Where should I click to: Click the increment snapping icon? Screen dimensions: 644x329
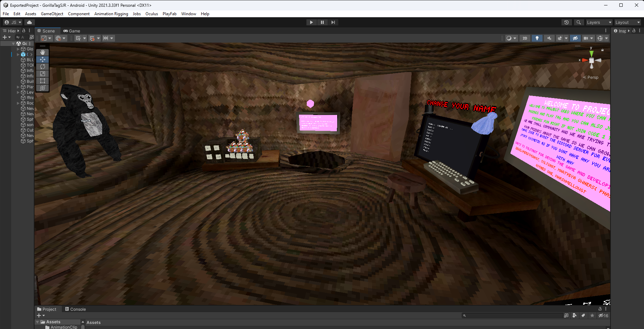tap(106, 38)
